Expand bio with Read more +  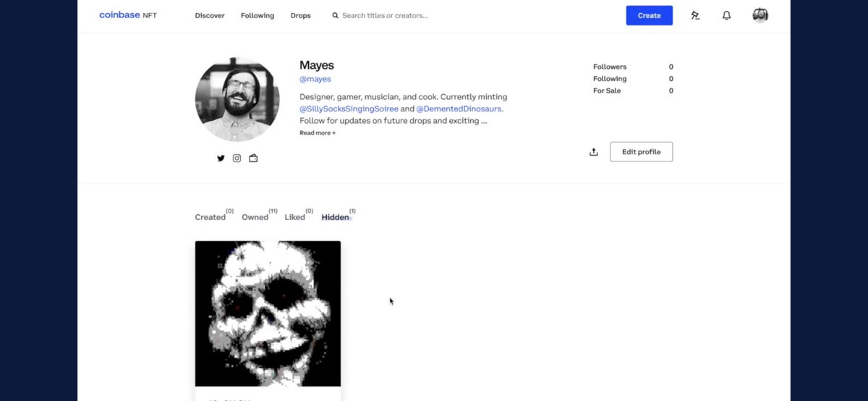pyautogui.click(x=318, y=133)
